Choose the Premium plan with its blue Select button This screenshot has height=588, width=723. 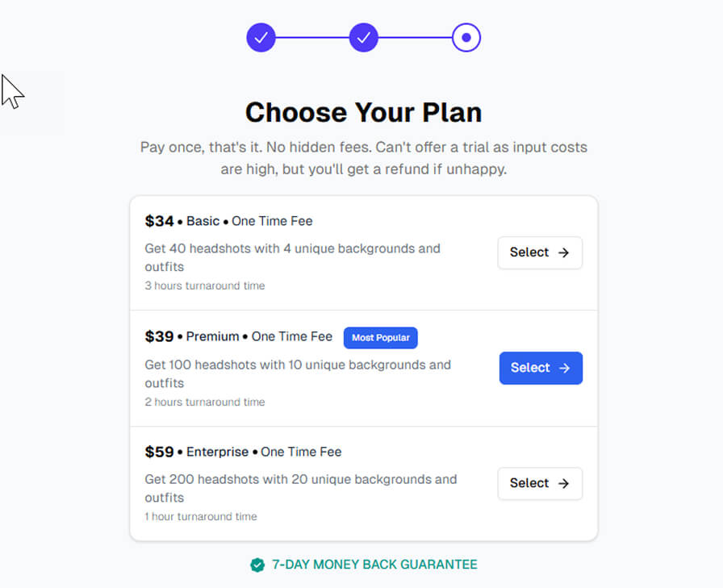541,368
